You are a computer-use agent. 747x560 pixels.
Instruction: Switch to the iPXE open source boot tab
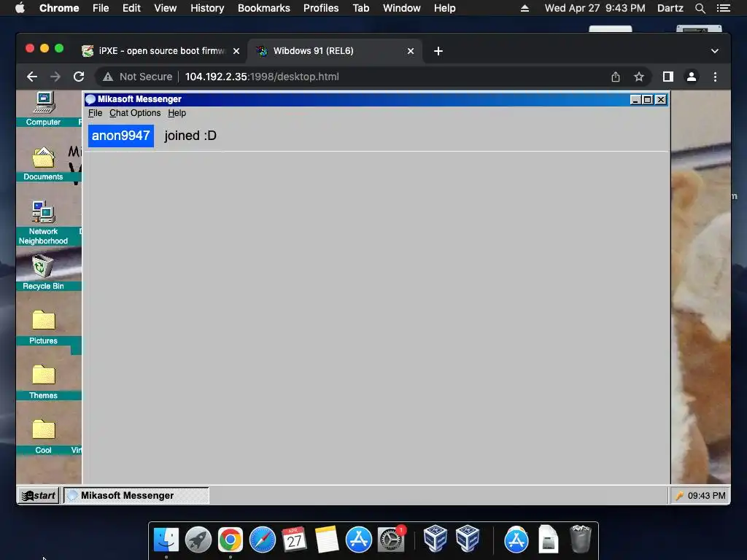(160, 51)
